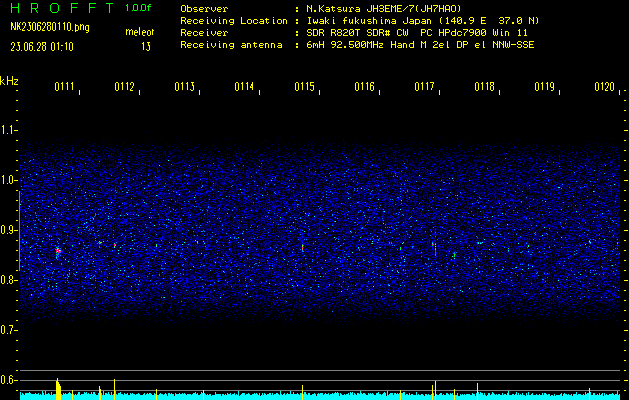Click the 1.1 kHz frequency label

point(8,130)
